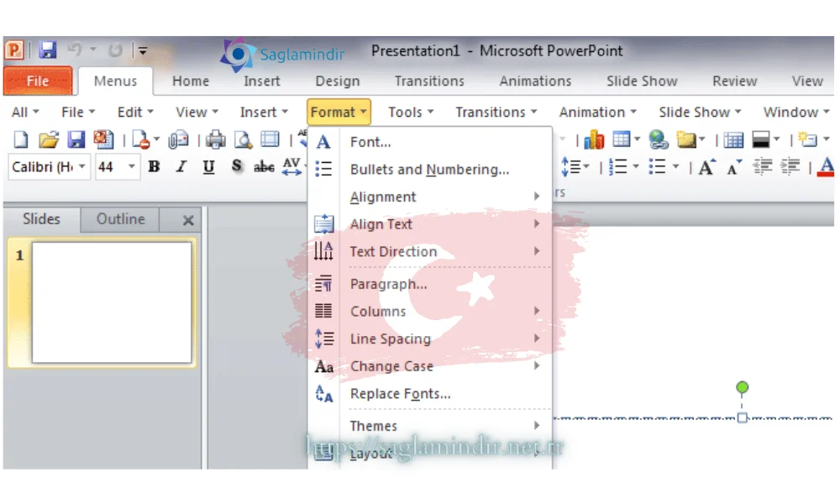The width and height of the screenshot is (840, 504).
Task: Open Themes submenu item
Action: [429, 426]
